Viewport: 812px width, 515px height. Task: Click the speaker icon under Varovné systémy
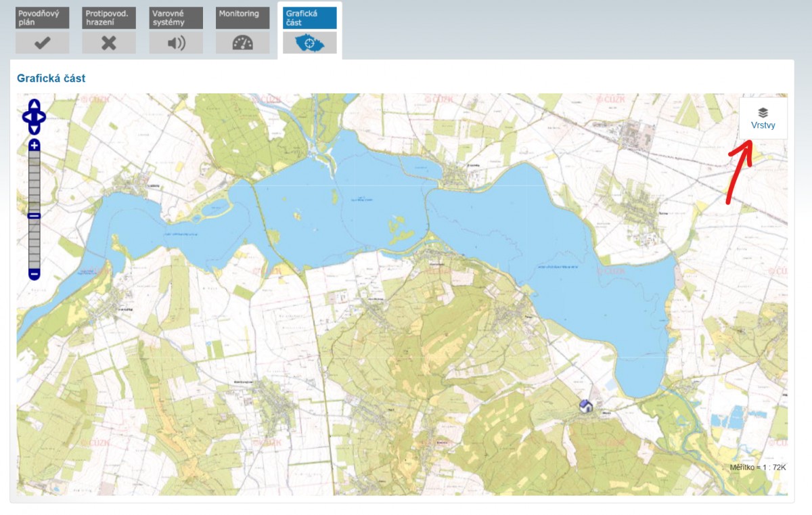[x=175, y=43]
